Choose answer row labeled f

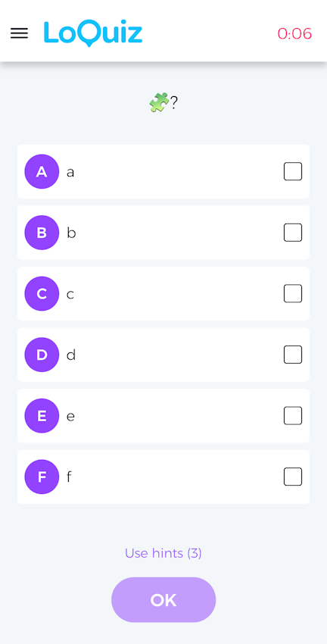(163, 477)
